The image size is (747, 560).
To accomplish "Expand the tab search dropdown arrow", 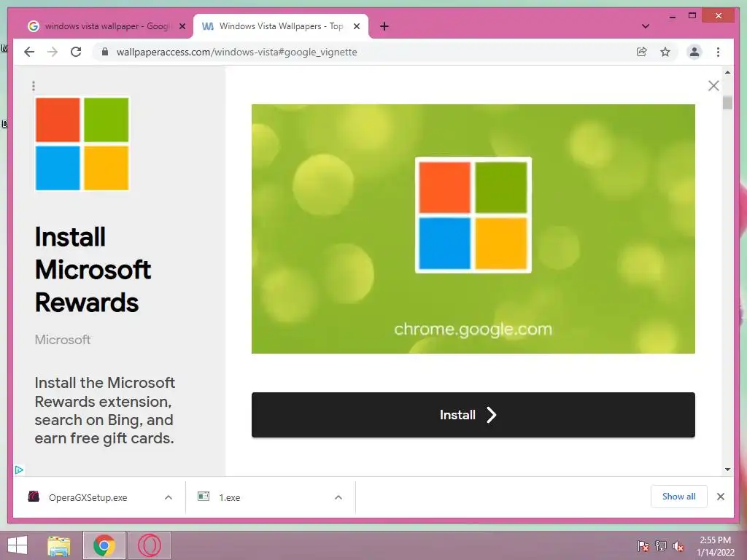I will (x=645, y=26).
